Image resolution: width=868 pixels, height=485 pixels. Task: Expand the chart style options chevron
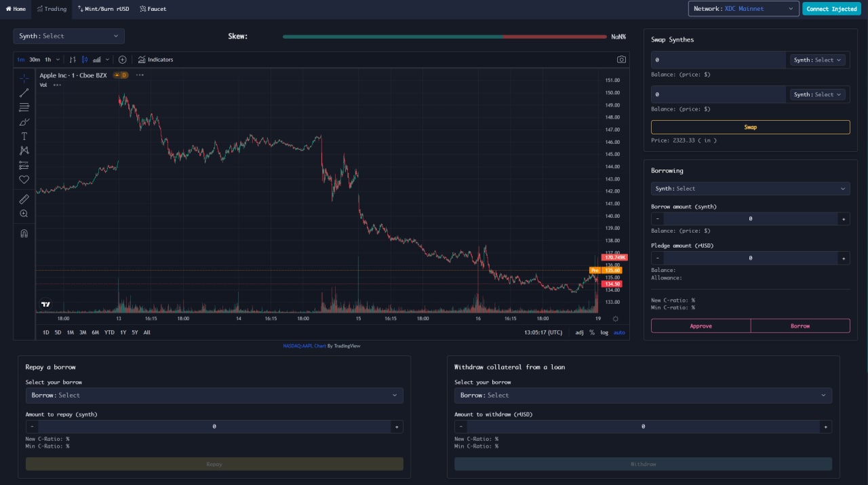[x=107, y=60]
